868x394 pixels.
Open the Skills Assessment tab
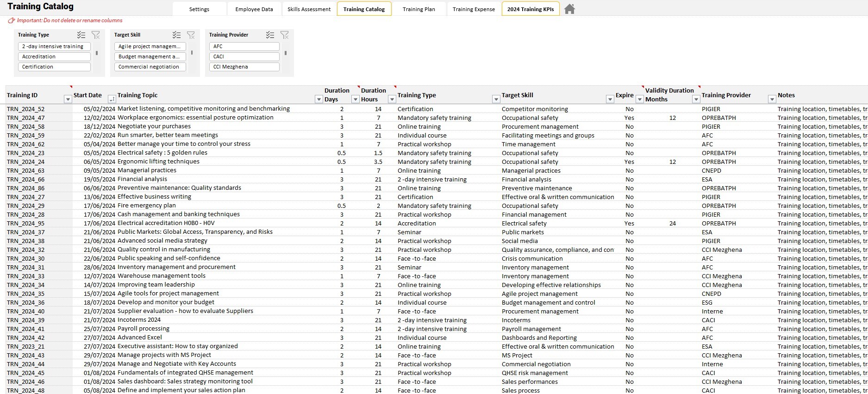(309, 9)
